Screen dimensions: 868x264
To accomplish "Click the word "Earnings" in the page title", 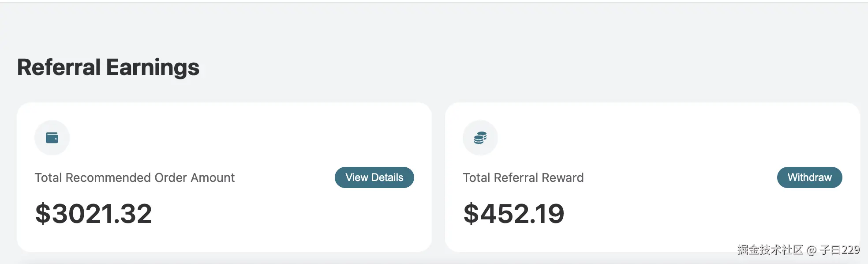I will coord(153,68).
